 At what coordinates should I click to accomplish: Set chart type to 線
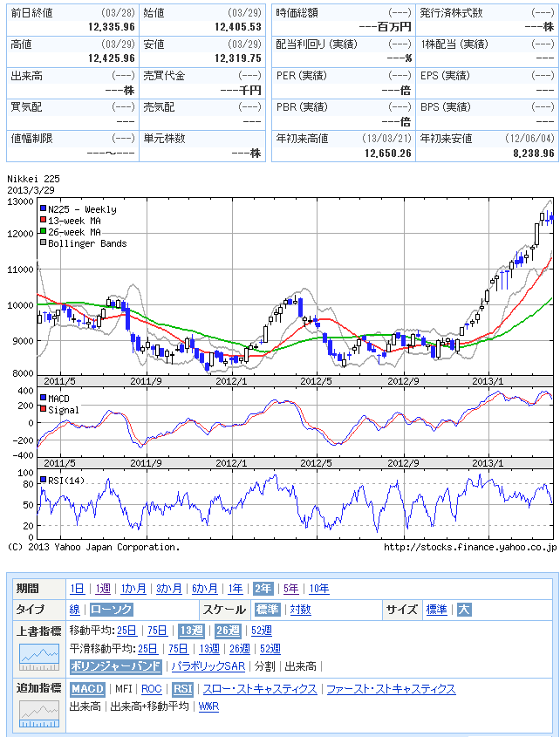click(75, 610)
